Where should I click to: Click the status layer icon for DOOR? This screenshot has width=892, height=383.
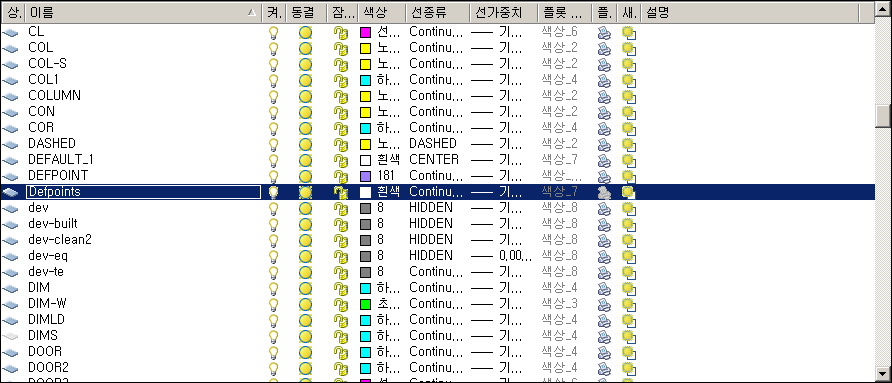(x=11, y=352)
